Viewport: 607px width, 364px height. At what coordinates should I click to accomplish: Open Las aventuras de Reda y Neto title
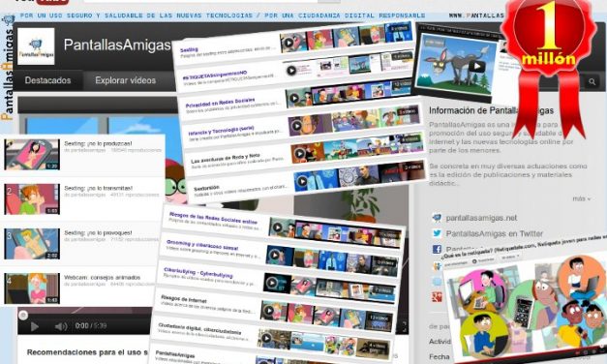(x=226, y=158)
